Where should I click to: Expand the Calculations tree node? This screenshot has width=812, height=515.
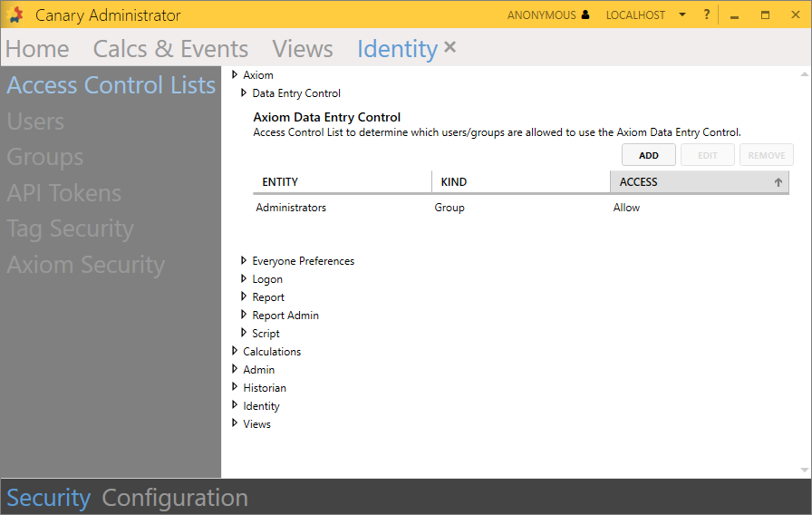(235, 352)
